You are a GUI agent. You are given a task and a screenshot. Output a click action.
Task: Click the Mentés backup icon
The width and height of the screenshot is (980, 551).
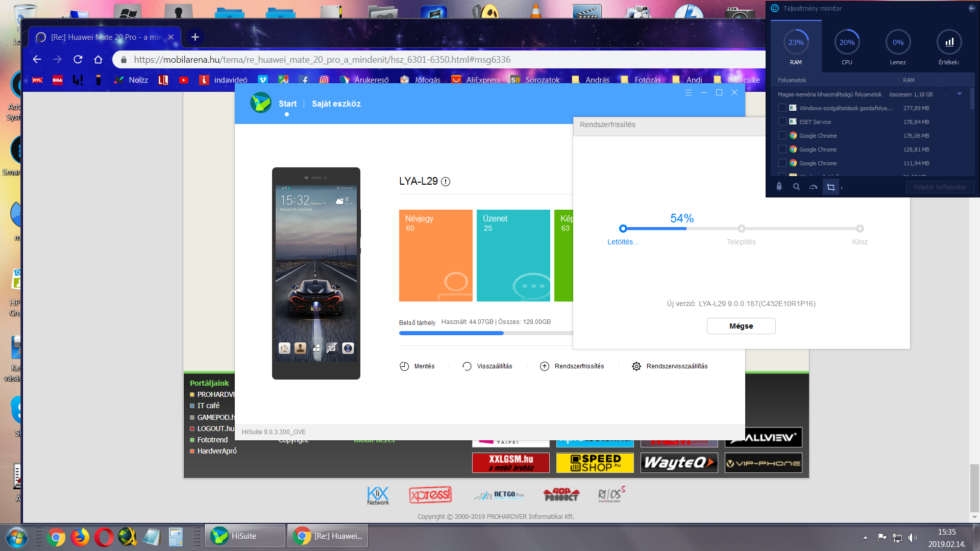pos(404,366)
